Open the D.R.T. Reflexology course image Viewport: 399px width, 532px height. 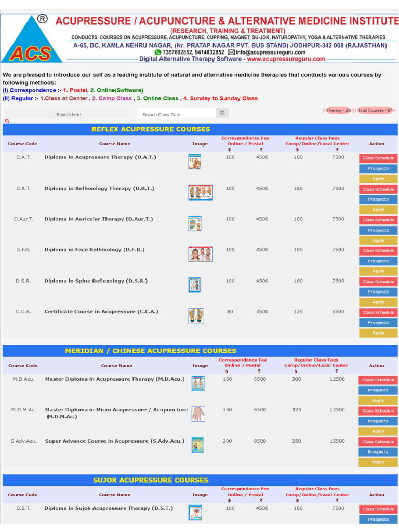tap(201, 193)
